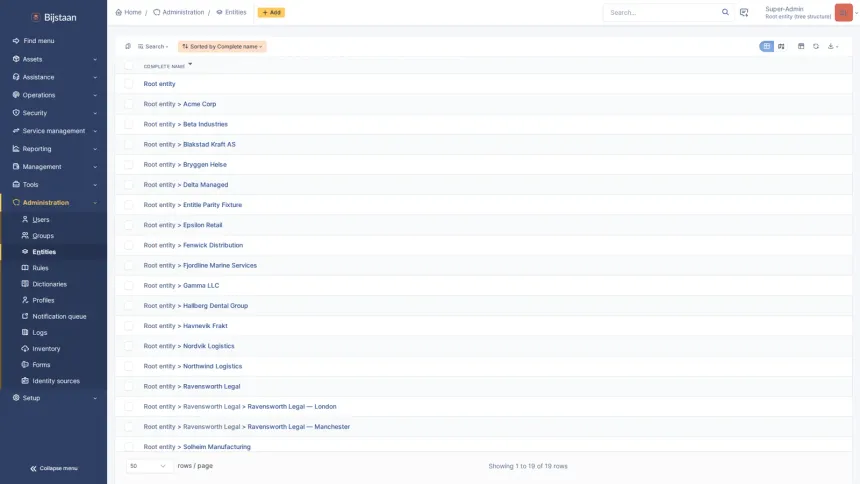Expand the Tools menu
860x484 pixels.
(53, 184)
